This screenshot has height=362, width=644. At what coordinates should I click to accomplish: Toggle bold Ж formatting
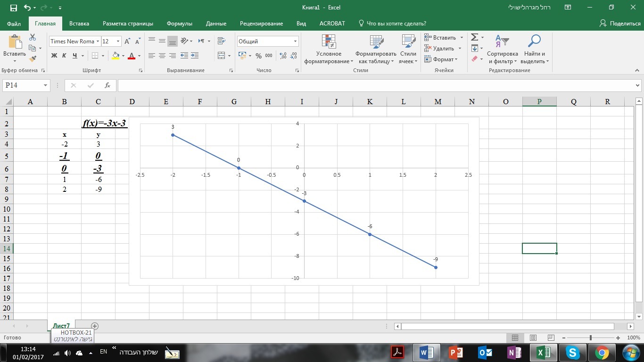pos(54,56)
